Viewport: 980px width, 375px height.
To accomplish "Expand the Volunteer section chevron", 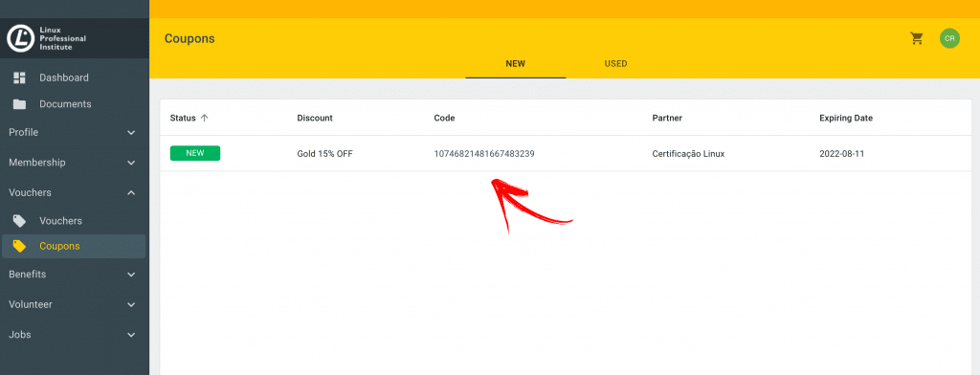I will 131,304.
